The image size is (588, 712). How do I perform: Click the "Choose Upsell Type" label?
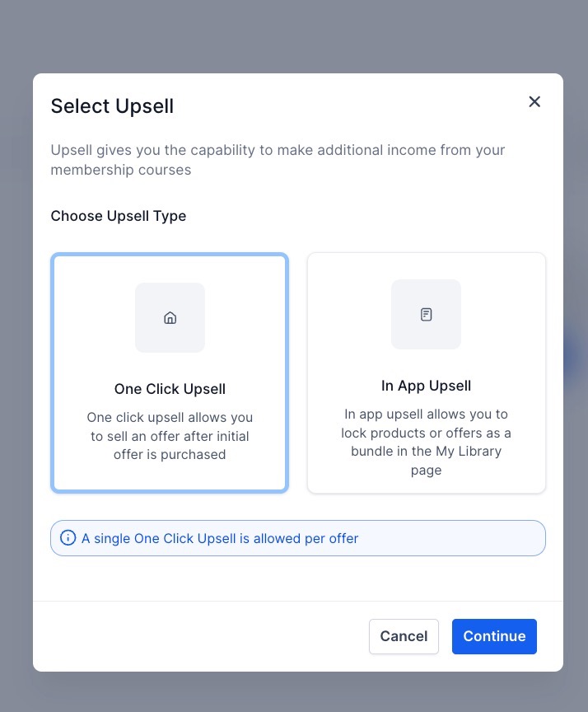[119, 216]
